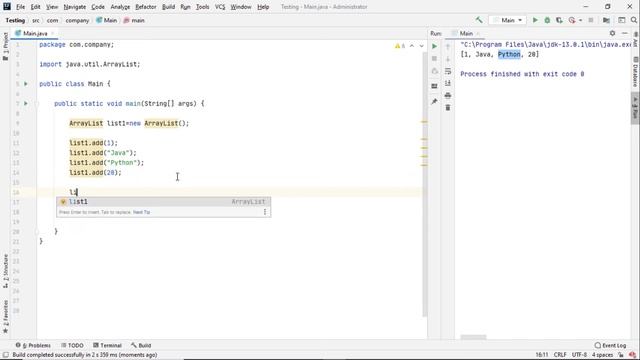
Task: Start debugging with the toolbar bug icon
Action: point(547,20)
